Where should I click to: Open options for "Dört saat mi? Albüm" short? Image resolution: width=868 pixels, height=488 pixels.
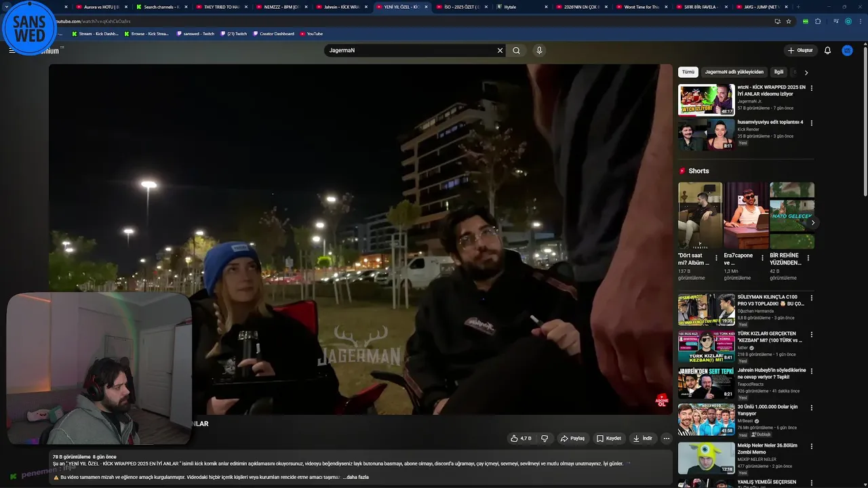pyautogui.click(x=717, y=258)
